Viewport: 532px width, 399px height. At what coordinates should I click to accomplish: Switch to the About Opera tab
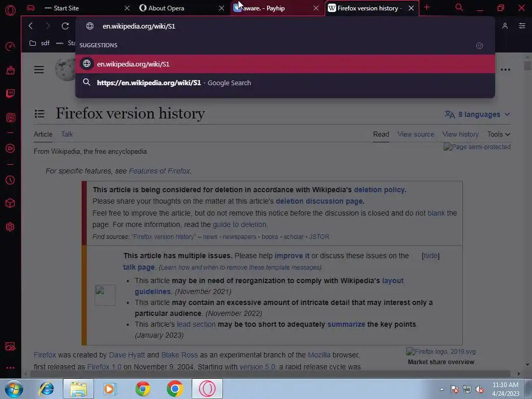tap(181, 8)
